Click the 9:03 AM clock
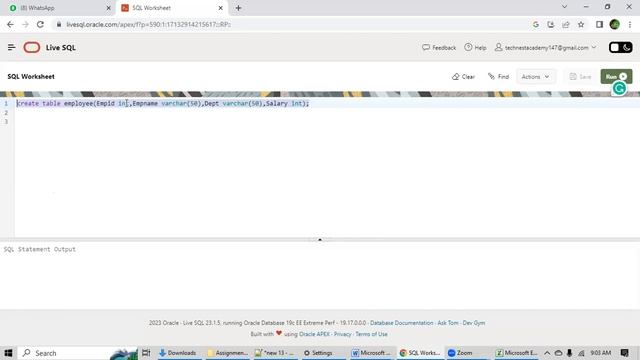Viewport: 640px width, 360px height. click(x=600, y=353)
